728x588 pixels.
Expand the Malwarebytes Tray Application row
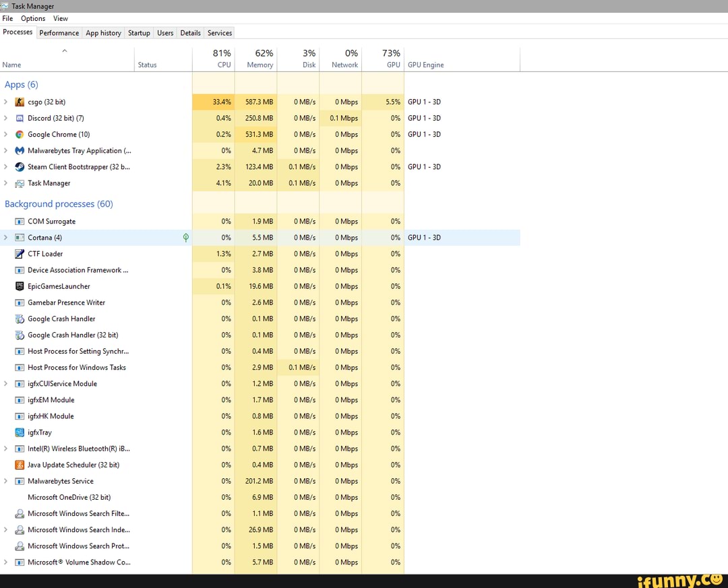click(x=5, y=150)
